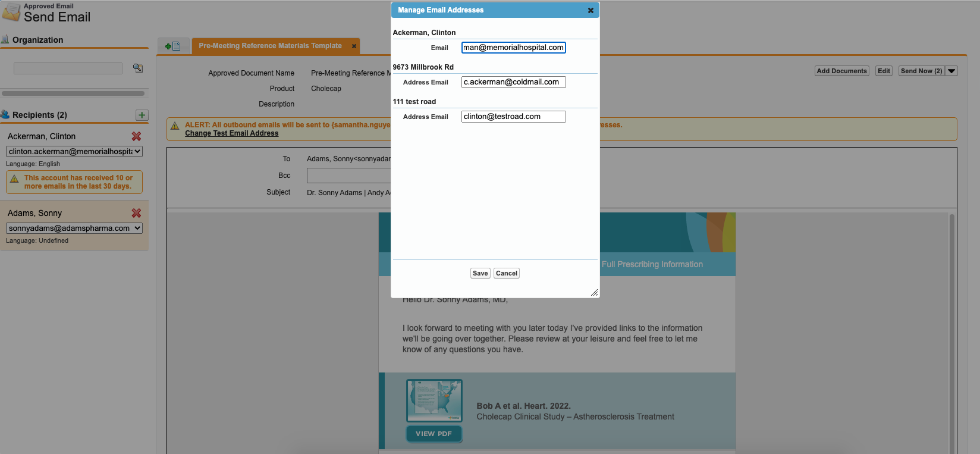Click the Add Documents button
The height and width of the screenshot is (454, 980).
pyautogui.click(x=841, y=71)
